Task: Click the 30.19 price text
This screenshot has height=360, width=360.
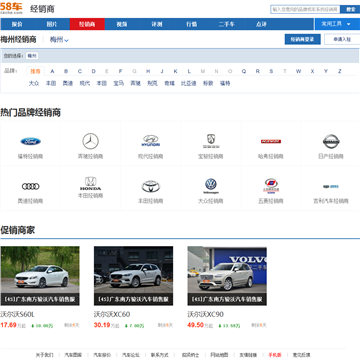Action: click(102, 325)
